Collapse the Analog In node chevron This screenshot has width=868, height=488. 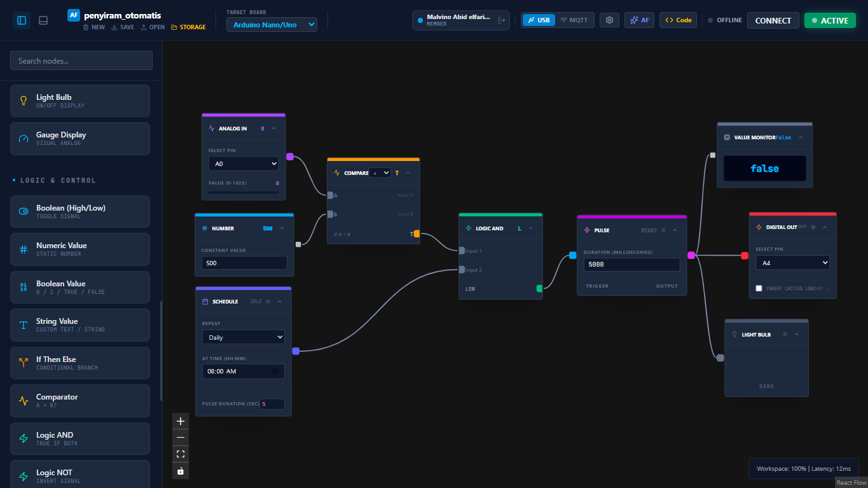pyautogui.click(x=273, y=129)
